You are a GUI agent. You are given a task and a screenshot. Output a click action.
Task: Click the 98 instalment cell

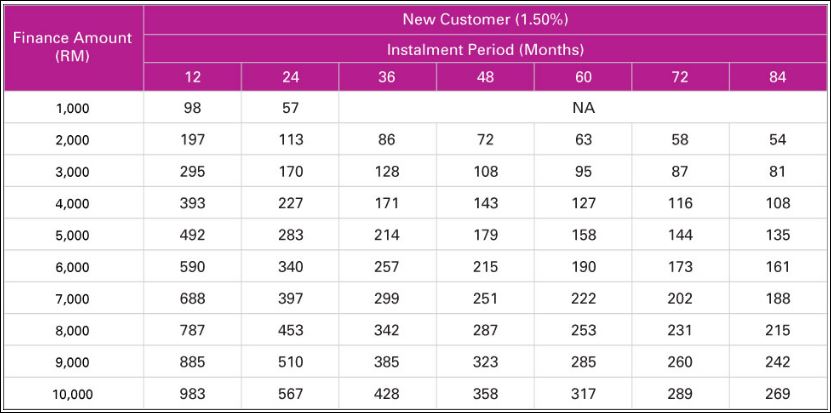(x=192, y=107)
